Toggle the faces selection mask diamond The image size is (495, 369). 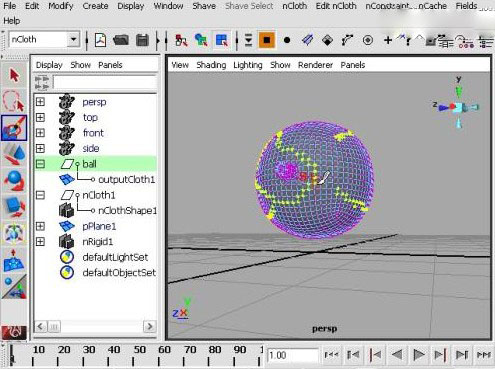327,40
